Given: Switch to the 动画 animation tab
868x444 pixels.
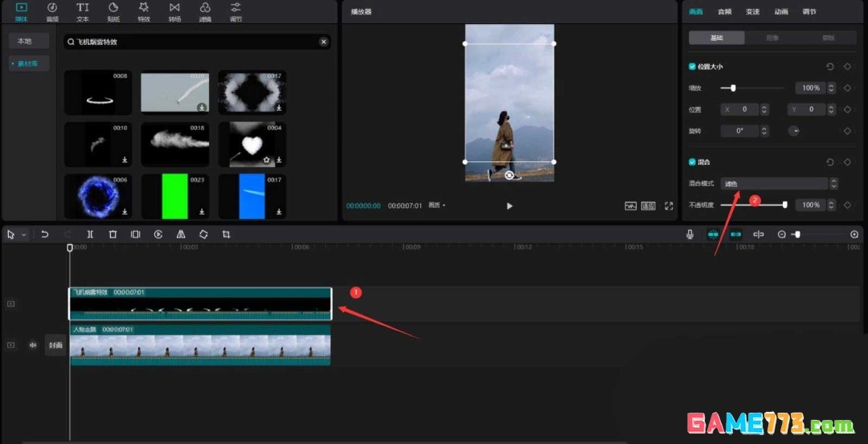Looking at the screenshot, I should (780, 12).
